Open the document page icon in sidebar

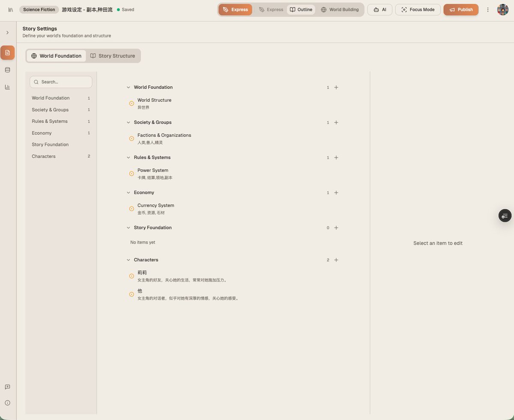coord(7,53)
